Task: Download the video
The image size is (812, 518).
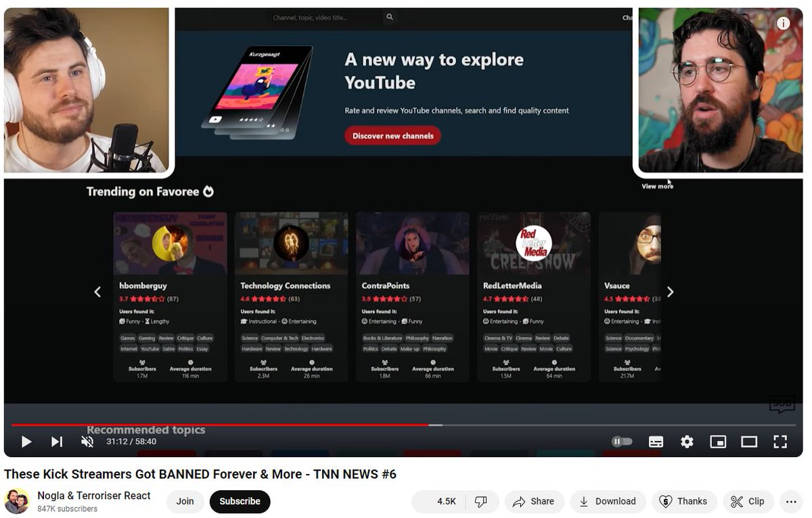Action: (x=608, y=501)
